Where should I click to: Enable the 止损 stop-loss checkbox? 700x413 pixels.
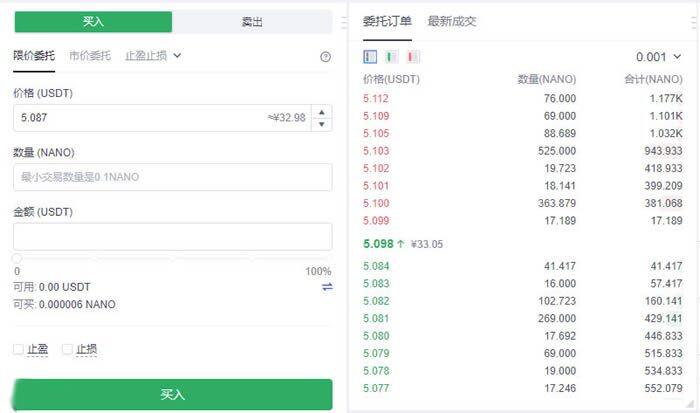click(68, 349)
